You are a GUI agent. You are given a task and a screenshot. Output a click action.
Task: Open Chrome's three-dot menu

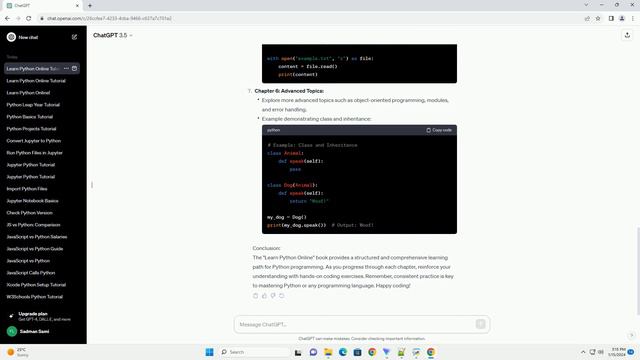pyautogui.click(x=633, y=18)
